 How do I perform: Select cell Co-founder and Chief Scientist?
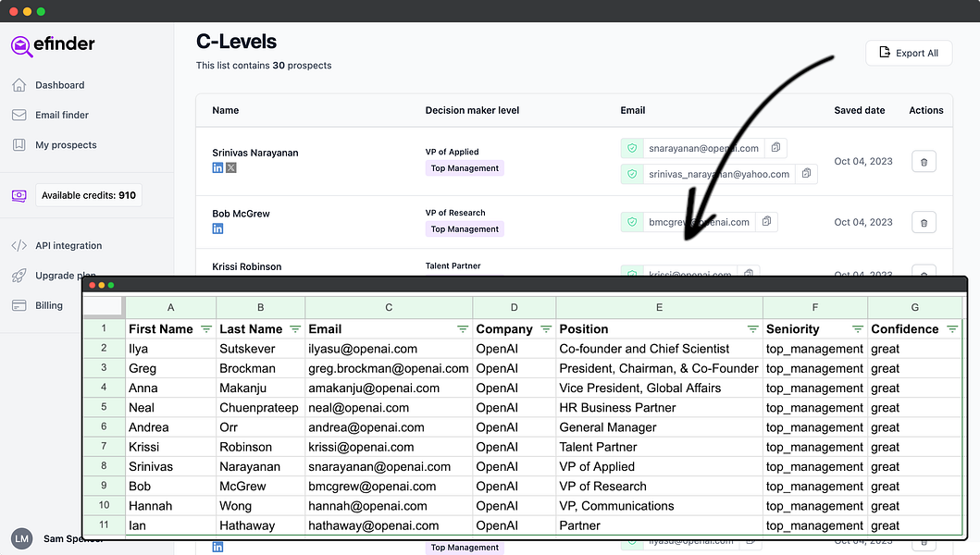click(x=660, y=349)
